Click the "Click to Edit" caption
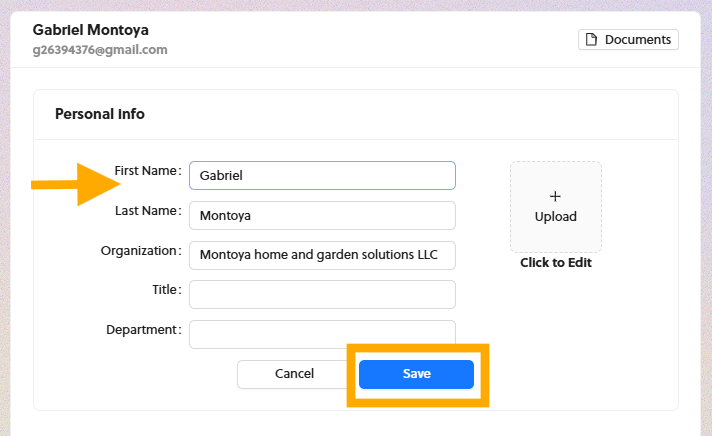712x436 pixels. point(556,263)
